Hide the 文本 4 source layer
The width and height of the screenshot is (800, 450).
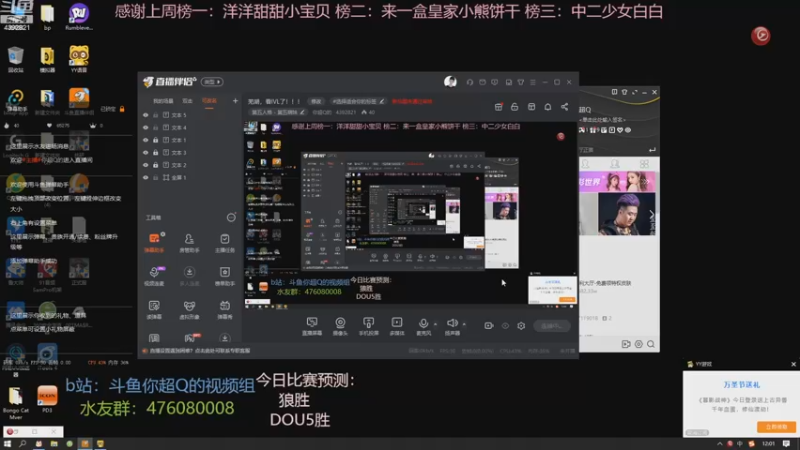(x=146, y=128)
